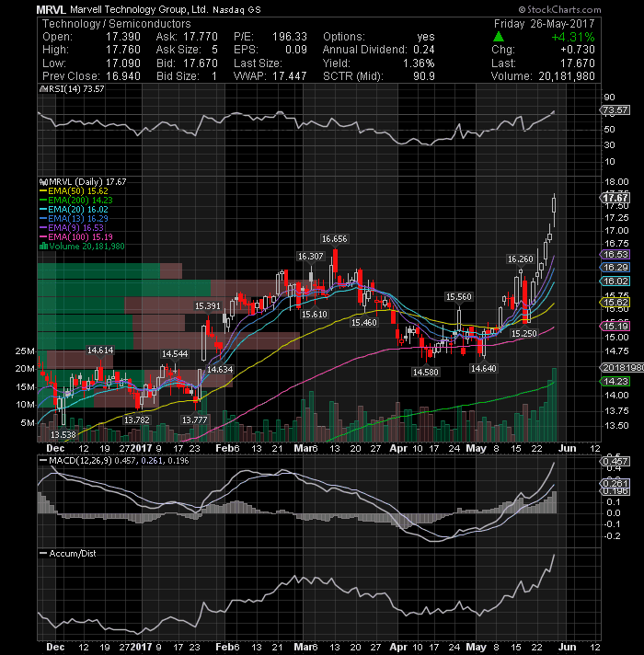Click the Technology / Semiconductors sector label
This screenshot has height=655, width=644.
pyautogui.click(x=117, y=24)
